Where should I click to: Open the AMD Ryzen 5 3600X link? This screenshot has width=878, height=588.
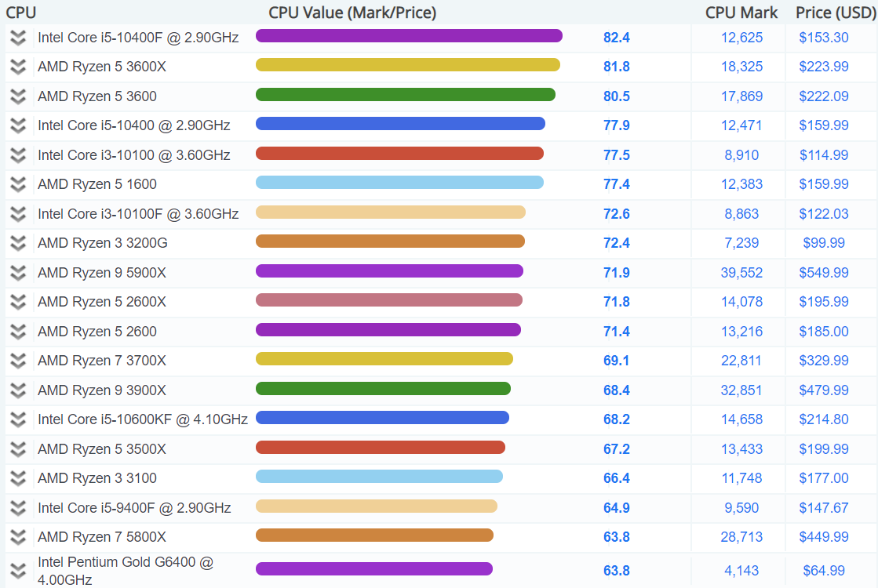tap(102, 67)
